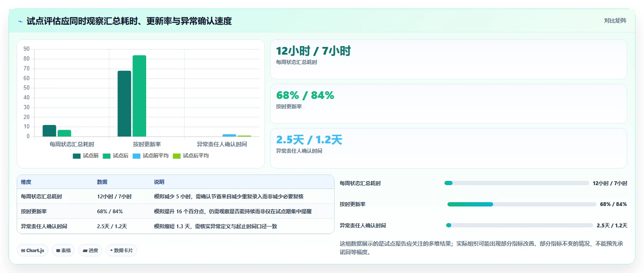Click the yellow-green 试点后平均 legend swatch
Viewport: 644px width, 273px height.
click(176, 156)
